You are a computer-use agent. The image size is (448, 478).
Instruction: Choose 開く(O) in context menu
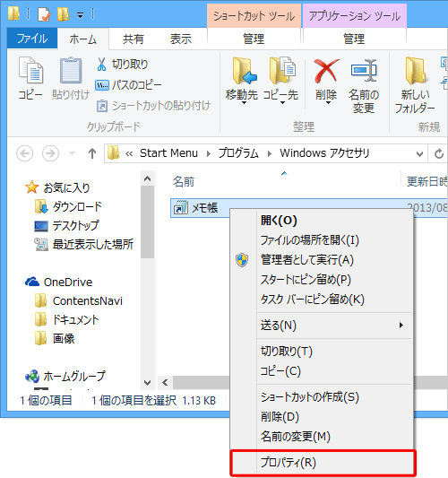coord(322,220)
